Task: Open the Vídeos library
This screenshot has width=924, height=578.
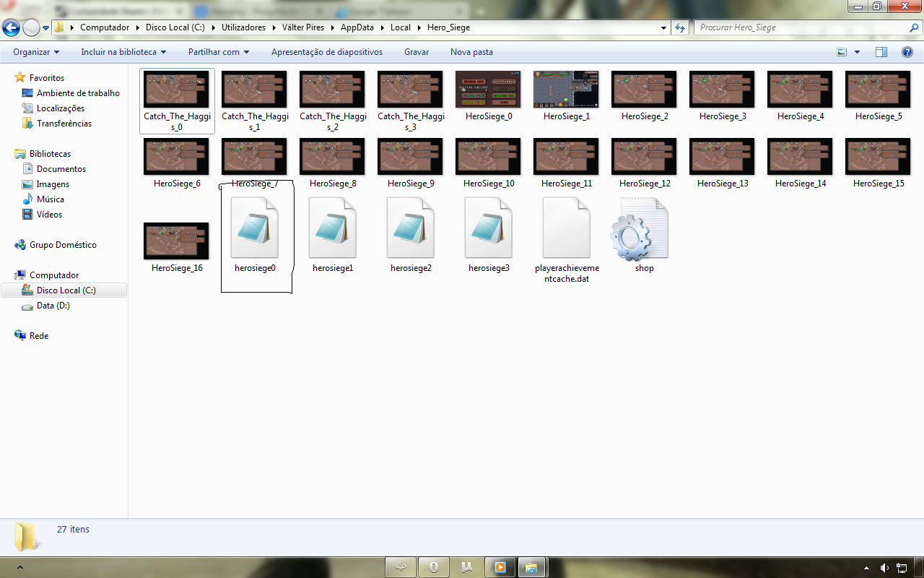Action: tap(49, 215)
